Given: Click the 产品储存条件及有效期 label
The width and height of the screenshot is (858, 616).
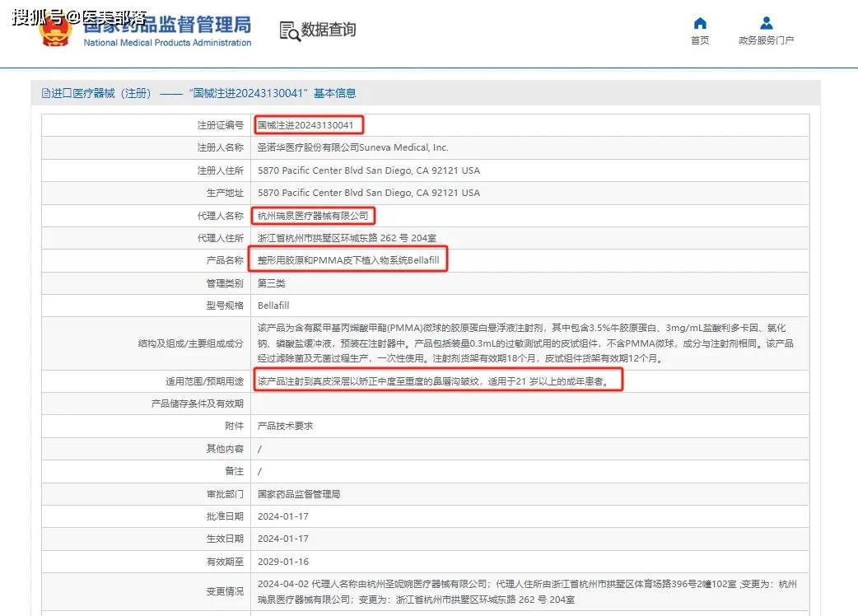Looking at the screenshot, I should pyautogui.click(x=198, y=404).
